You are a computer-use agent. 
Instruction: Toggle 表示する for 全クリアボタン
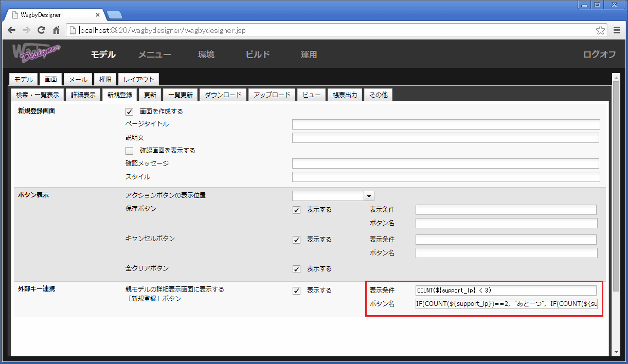[x=296, y=269]
